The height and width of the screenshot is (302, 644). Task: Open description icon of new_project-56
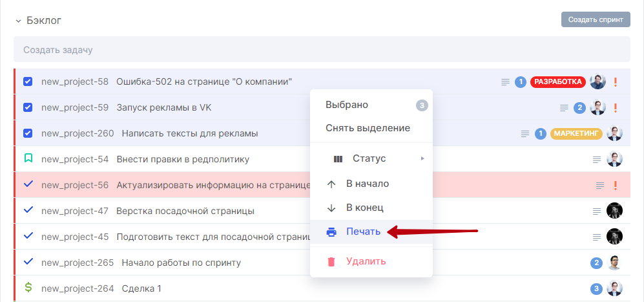click(600, 185)
